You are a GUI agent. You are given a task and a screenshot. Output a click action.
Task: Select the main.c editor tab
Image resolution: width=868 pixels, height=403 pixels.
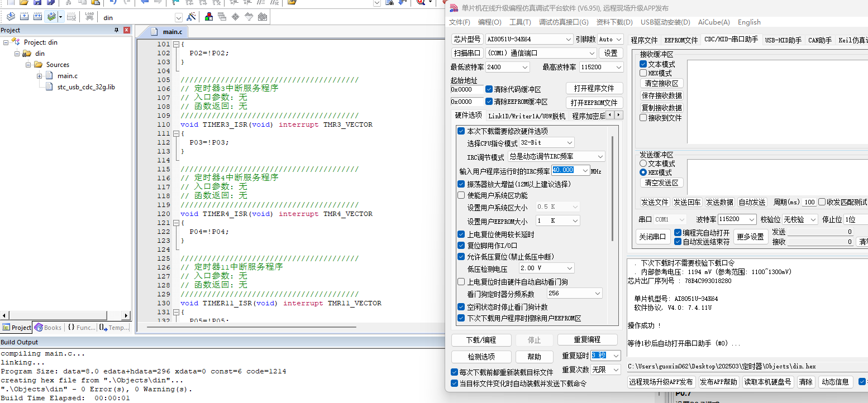(166, 32)
